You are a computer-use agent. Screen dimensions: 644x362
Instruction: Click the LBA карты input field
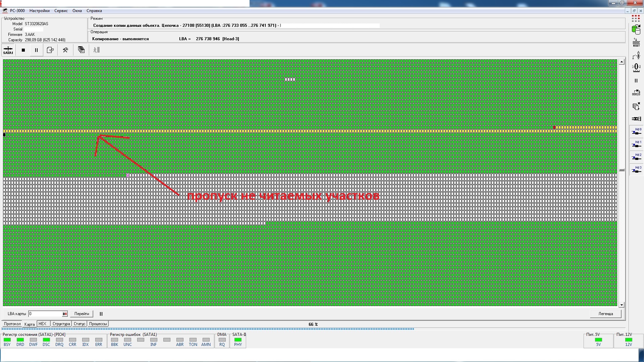coord(45,314)
